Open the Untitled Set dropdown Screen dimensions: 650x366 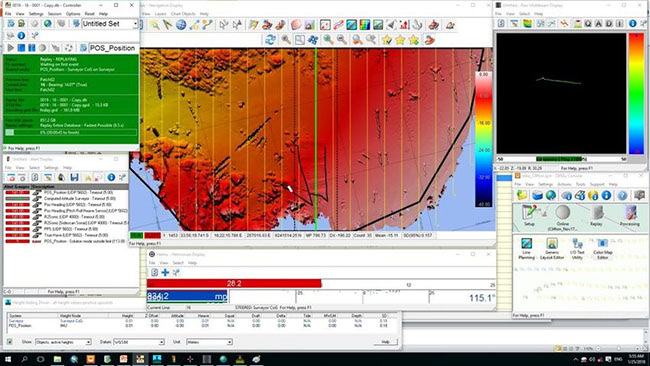110,24
